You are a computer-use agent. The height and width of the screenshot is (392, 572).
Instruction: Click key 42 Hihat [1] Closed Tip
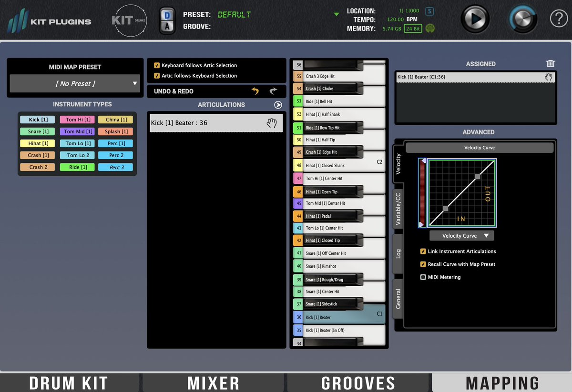328,241
